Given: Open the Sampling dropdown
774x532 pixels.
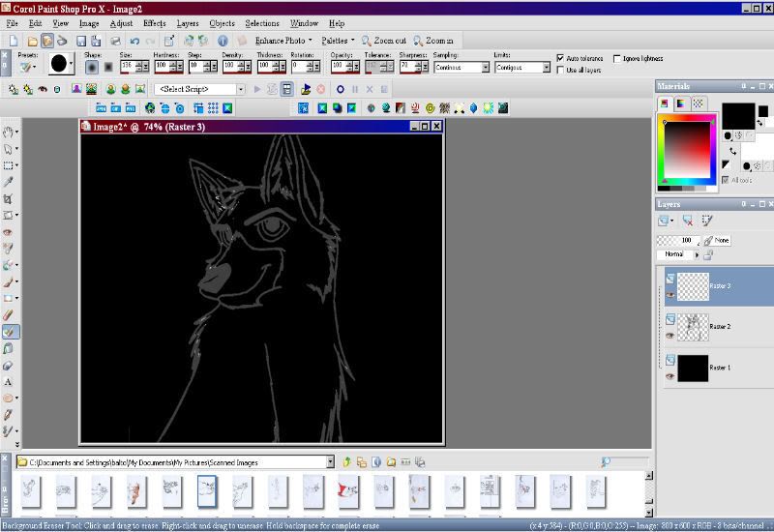Looking at the screenshot, I should [x=486, y=67].
